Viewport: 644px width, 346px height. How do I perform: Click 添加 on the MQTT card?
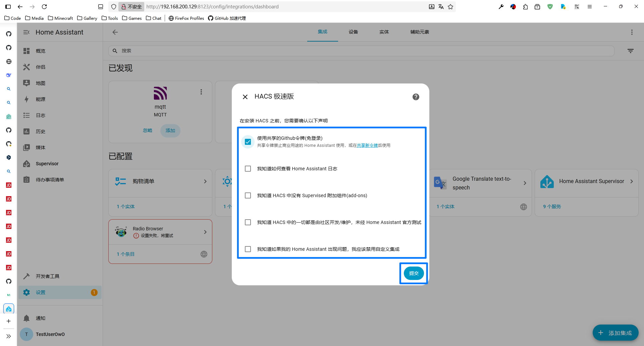(170, 131)
